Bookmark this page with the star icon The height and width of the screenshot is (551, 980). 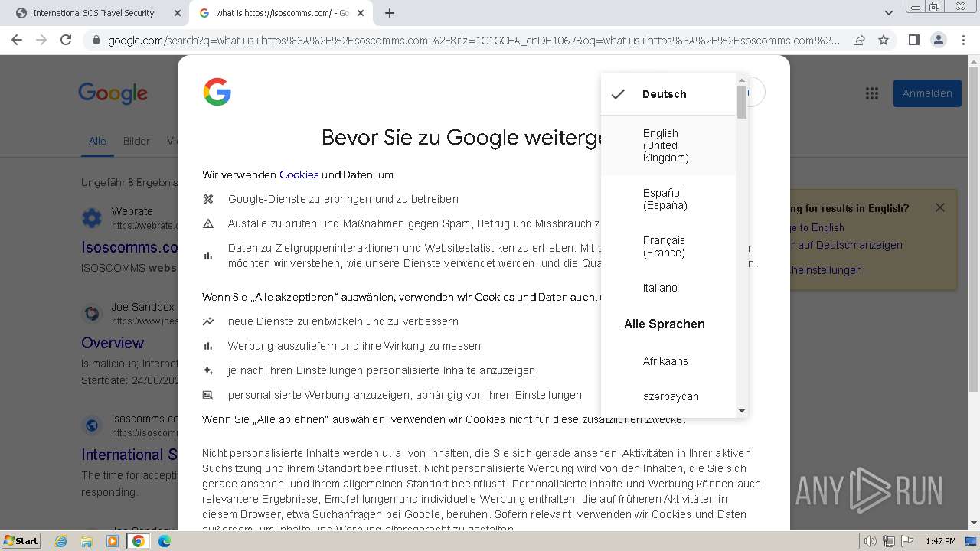click(884, 40)
